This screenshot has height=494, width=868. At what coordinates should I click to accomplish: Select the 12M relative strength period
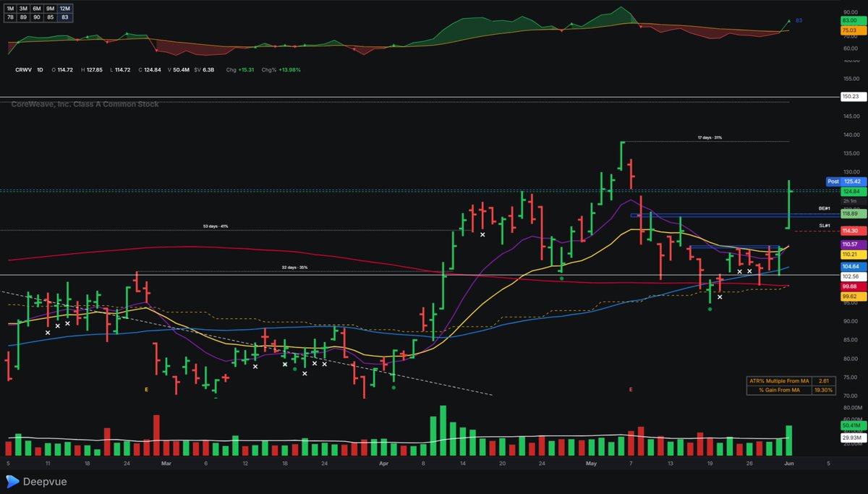tap(64, 9)
